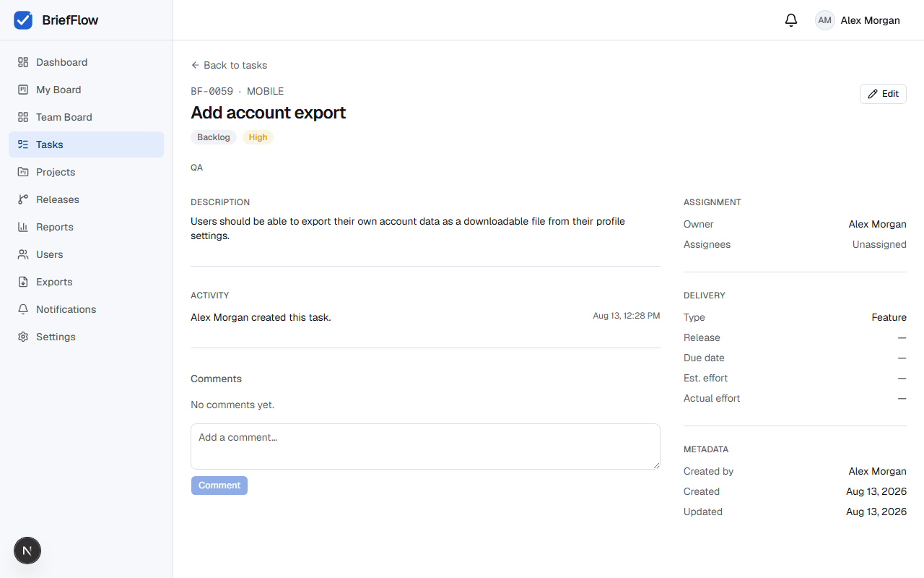Click the Back to tasks link
Screen dimensions: 924x578
(x=229, y=65)
